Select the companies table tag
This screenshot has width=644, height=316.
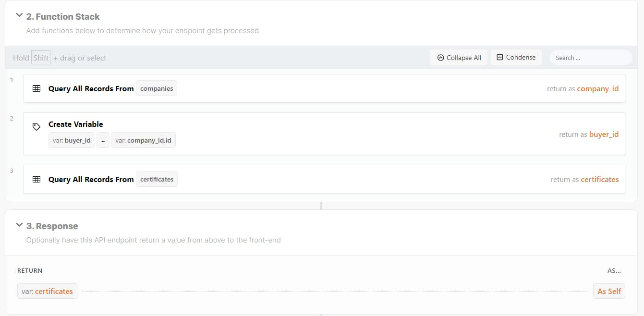pyautogui.click(x=157, y=88)
